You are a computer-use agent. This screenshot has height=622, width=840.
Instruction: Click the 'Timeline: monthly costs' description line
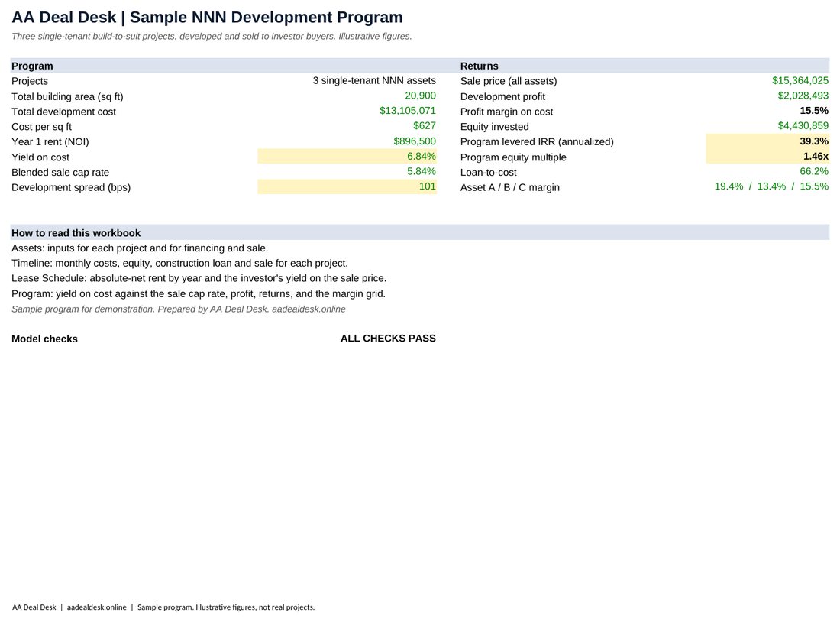click(179, 264)
